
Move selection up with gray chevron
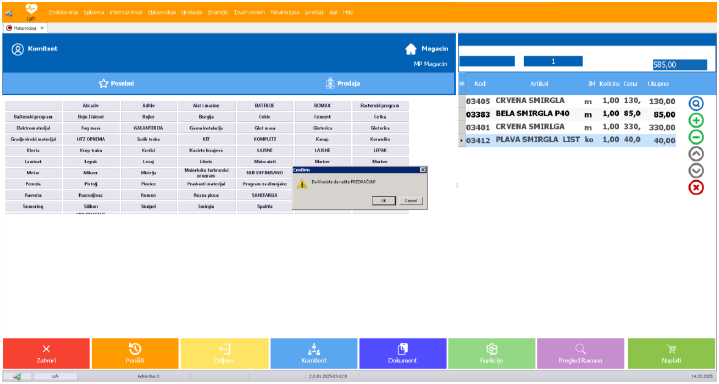(696, 154)
